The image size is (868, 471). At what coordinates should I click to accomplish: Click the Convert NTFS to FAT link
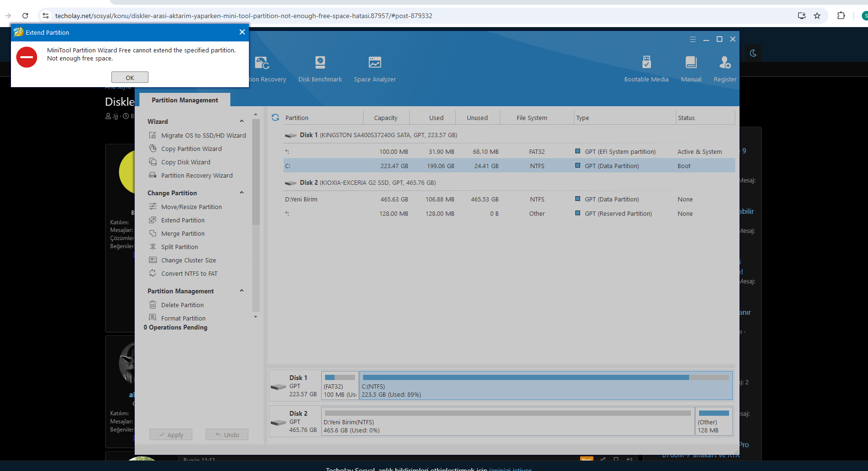click(189, 273)
